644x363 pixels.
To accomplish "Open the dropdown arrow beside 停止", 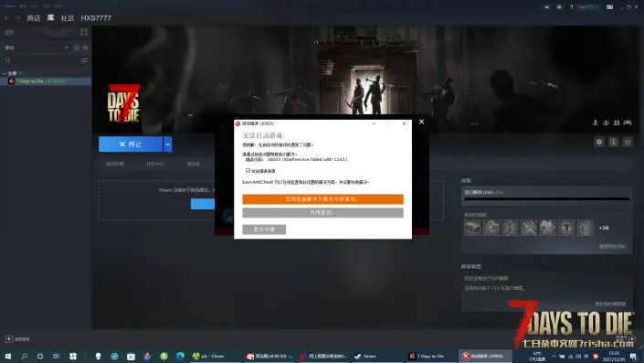I will (167, 144).
